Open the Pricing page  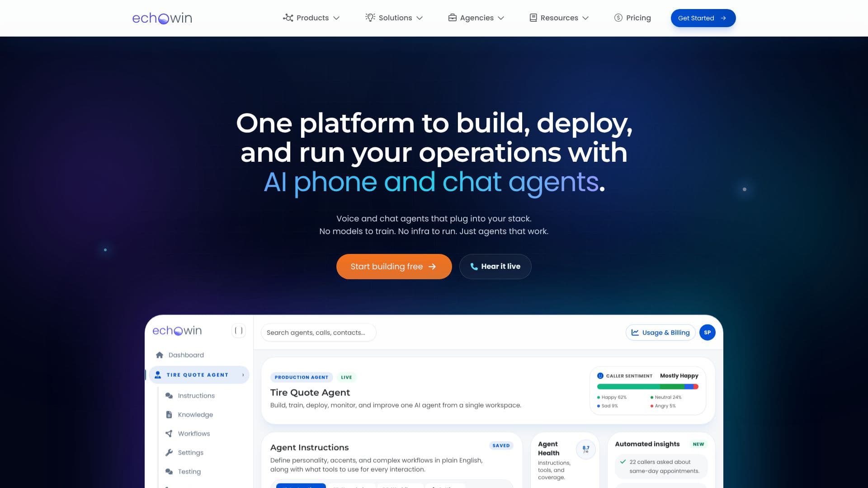click(x=632, y=18)
